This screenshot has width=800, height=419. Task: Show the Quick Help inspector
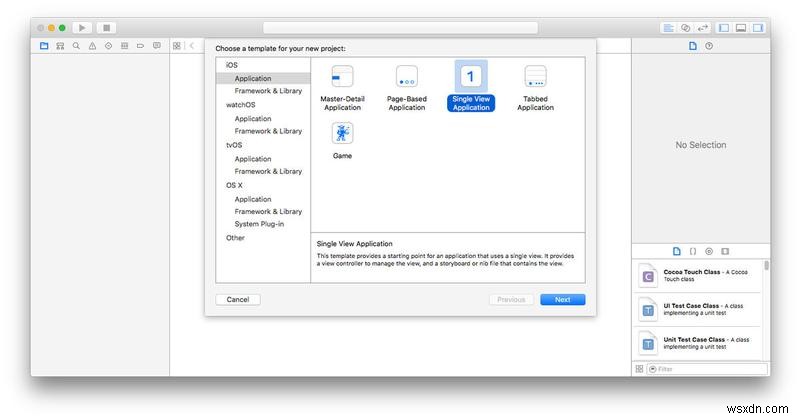point(709,46)
